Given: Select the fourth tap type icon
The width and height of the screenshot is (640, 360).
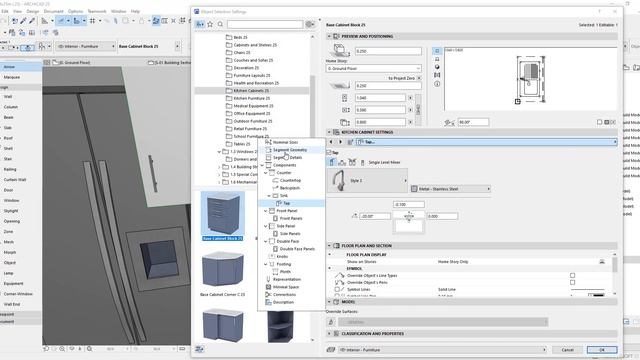Looking at the screenshot, I should (x=362, y=162).
